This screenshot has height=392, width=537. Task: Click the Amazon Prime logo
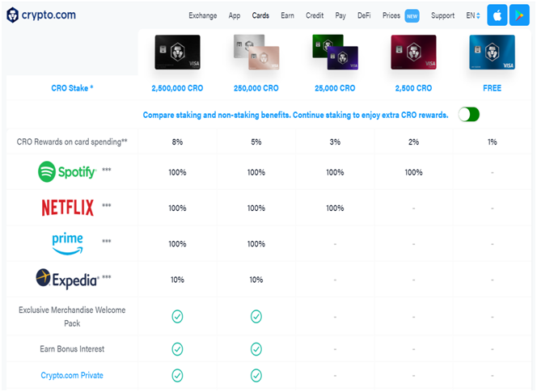[x=67, y=243]
